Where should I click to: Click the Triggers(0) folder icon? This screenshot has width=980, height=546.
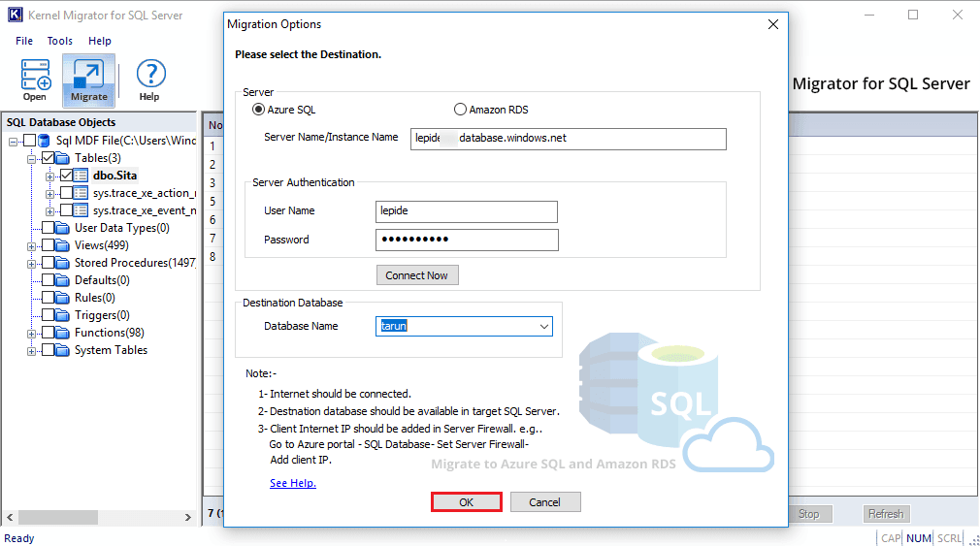[x=62, y=315]
